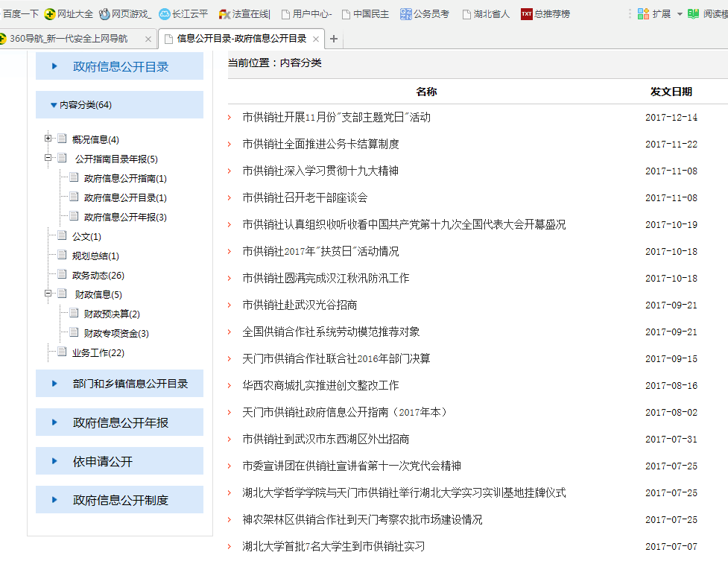The width and height of the screenshot is (728, 561).
Task: Open the 依申请公开 menu section
Action: pos(119,461)
